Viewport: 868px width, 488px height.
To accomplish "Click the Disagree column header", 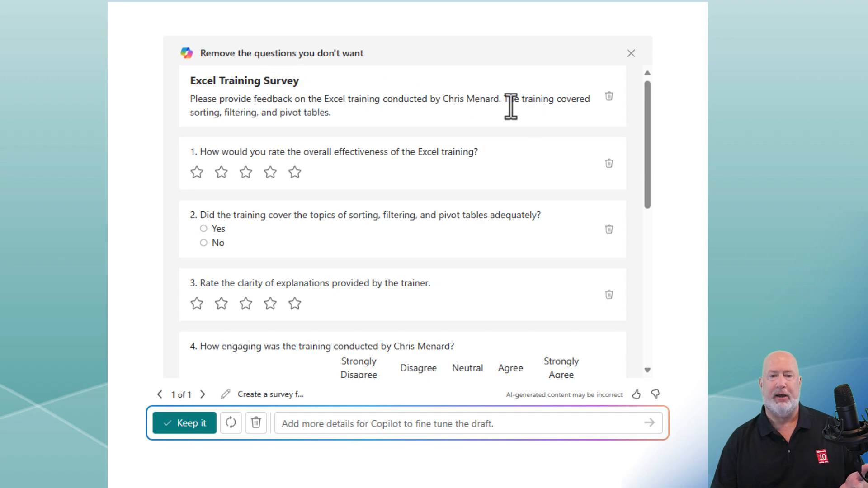I will point(418,368).
